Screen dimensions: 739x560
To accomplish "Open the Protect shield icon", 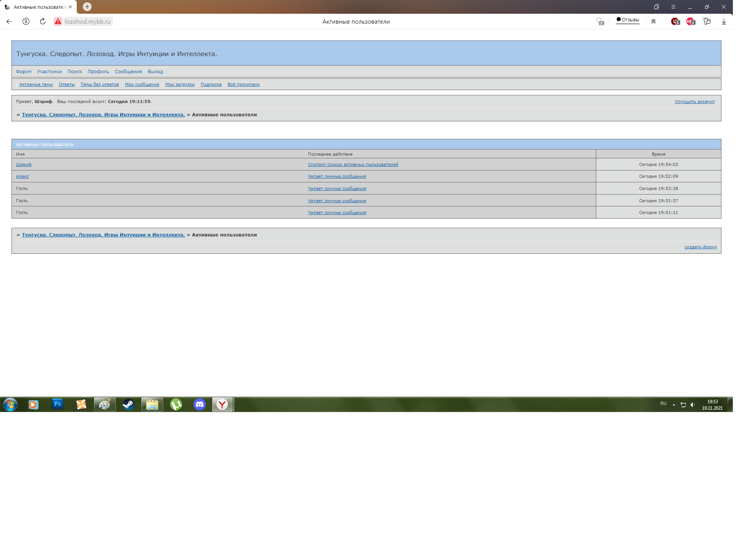I will click(x=600, y=22).
